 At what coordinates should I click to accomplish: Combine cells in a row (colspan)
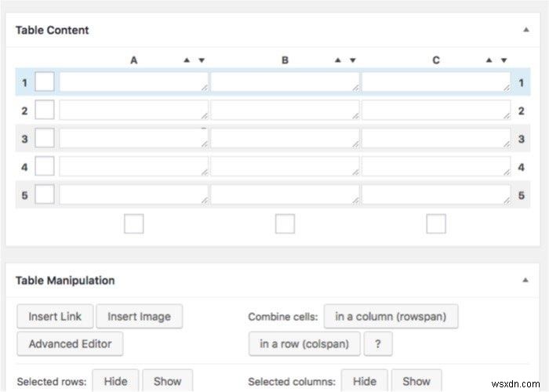(304, 344)
